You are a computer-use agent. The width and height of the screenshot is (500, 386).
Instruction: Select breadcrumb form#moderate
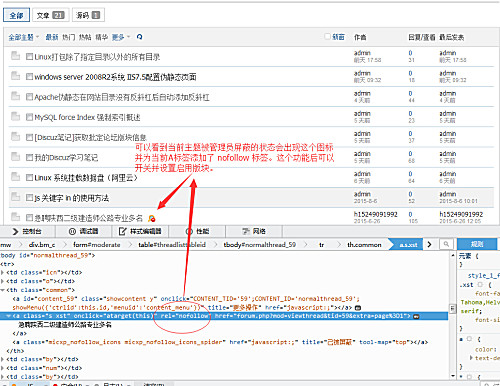97,245
